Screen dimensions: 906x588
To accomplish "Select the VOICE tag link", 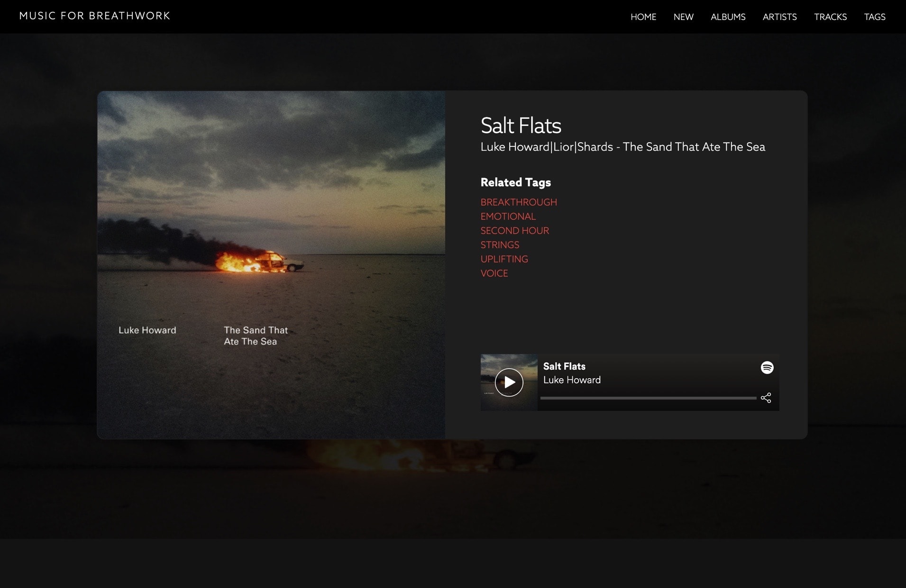I will click(494, 273).
